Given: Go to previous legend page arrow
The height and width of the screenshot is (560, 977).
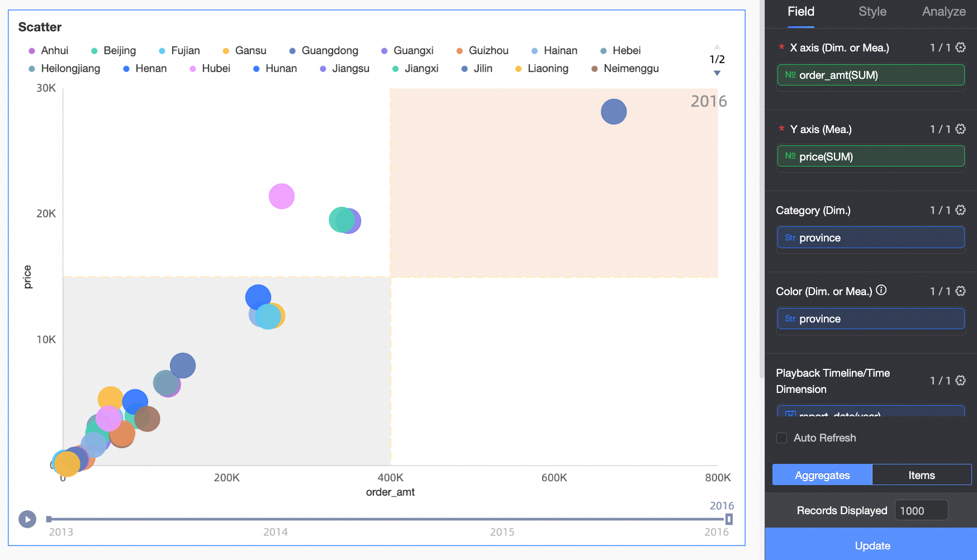Looking at the screenshot, I should [x=717, y=47].
